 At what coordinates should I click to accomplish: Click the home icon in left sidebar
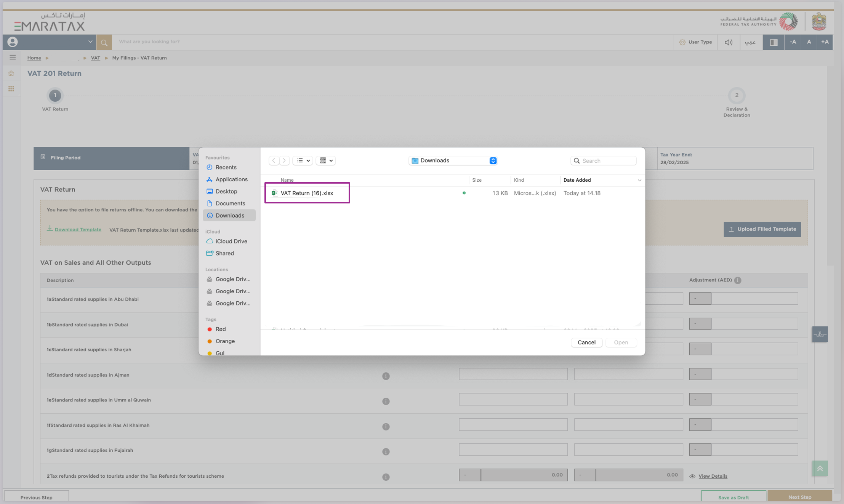click(11, 73)
